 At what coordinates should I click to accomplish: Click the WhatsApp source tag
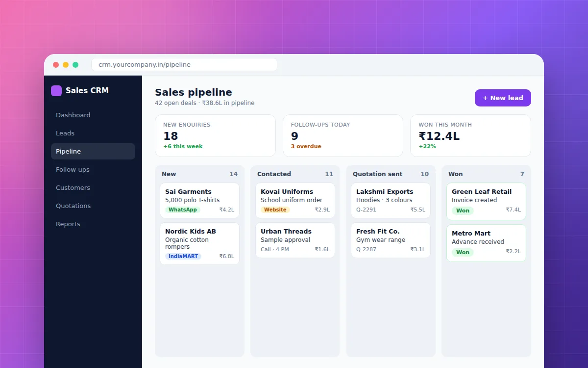click(183, 210)
